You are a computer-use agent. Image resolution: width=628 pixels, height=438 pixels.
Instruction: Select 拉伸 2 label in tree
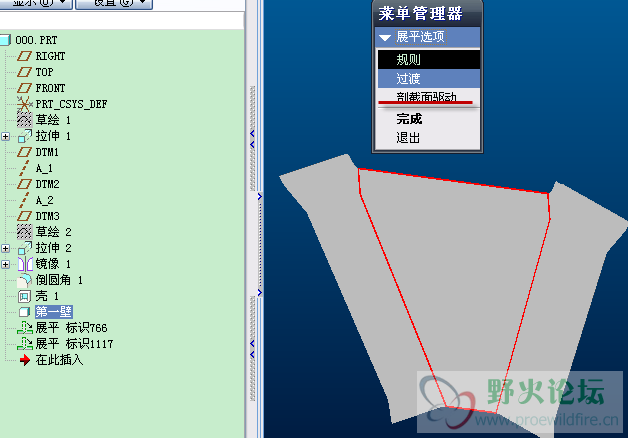(x=53, y=248)
